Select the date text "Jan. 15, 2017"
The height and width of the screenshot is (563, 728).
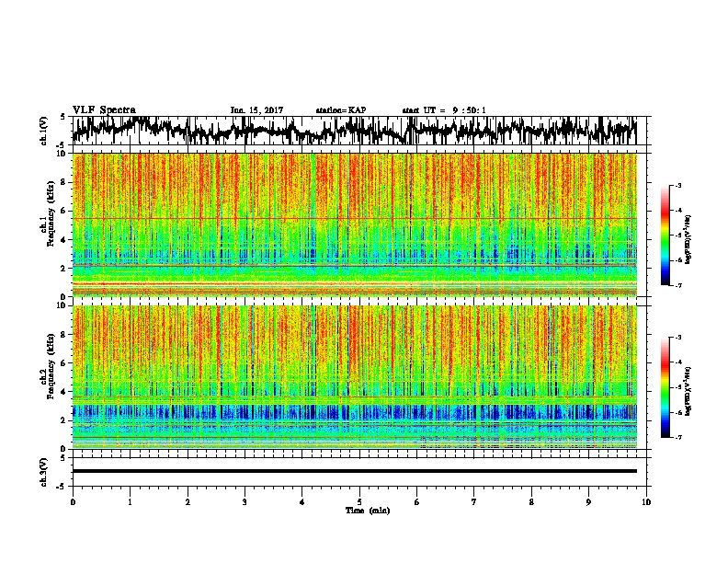coord(256,110)
